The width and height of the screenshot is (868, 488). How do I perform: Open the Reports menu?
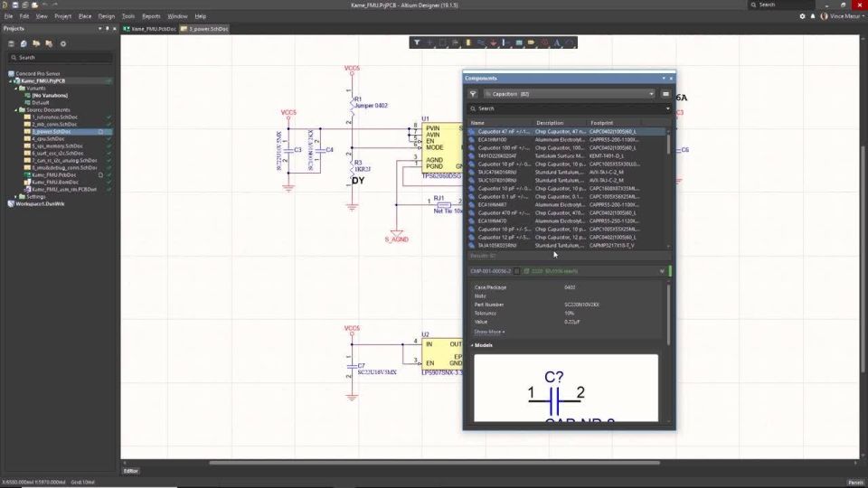[151, 16]
